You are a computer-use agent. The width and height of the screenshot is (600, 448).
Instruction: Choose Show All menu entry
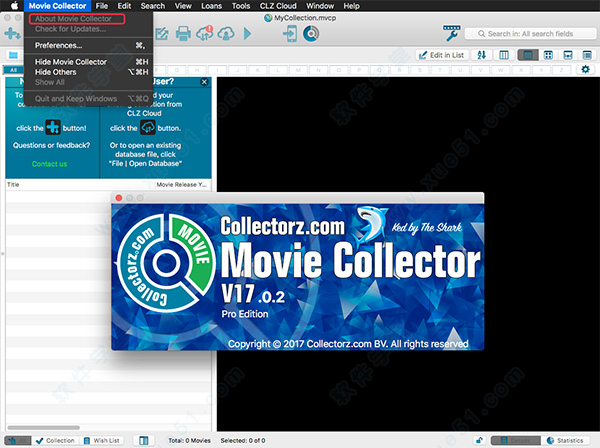88,82
